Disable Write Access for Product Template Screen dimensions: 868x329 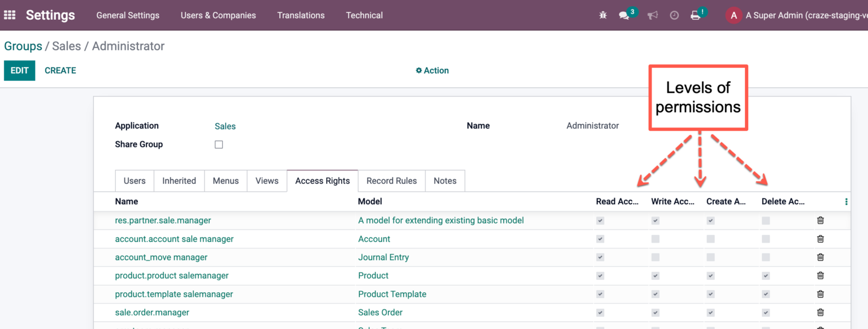[655, 293]
